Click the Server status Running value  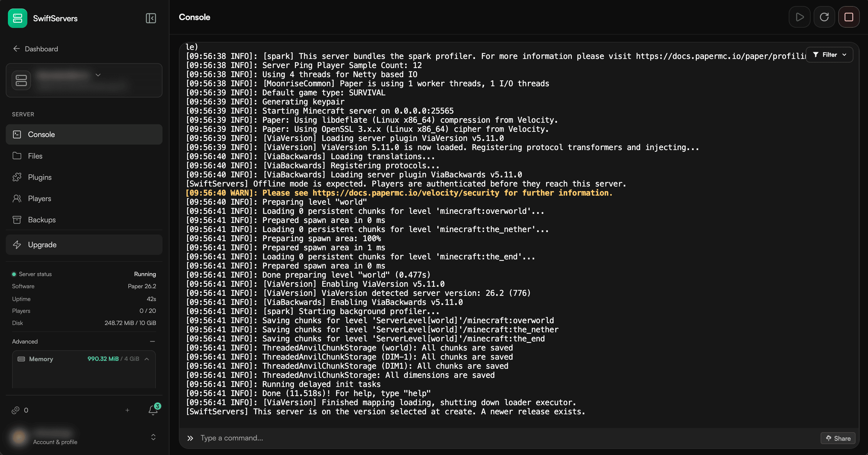coord(145,274)
